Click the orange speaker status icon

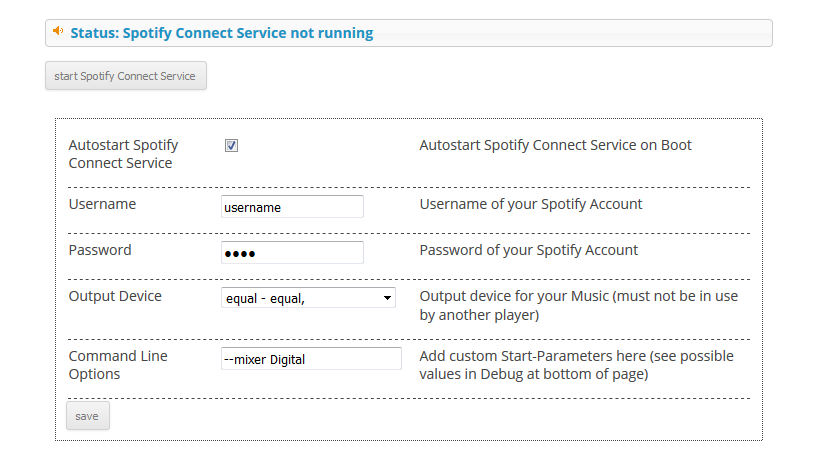point(58,31)
